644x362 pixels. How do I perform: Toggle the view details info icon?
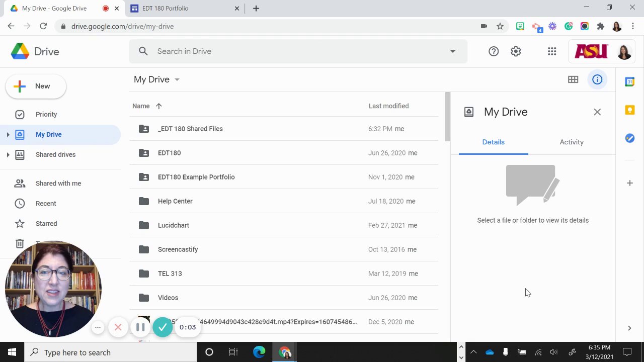[x=597, y=79]
